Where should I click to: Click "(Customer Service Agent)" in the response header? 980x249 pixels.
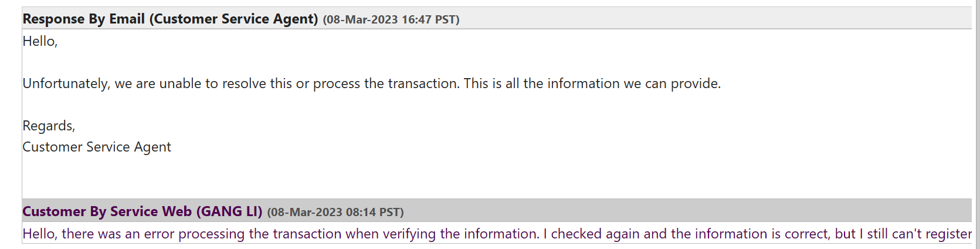pos(234,19)
